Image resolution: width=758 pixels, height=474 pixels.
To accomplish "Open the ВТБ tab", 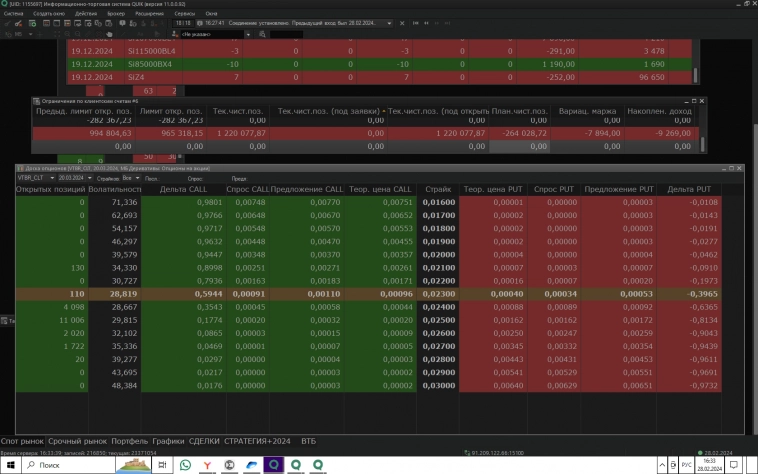I will point(308,441).
